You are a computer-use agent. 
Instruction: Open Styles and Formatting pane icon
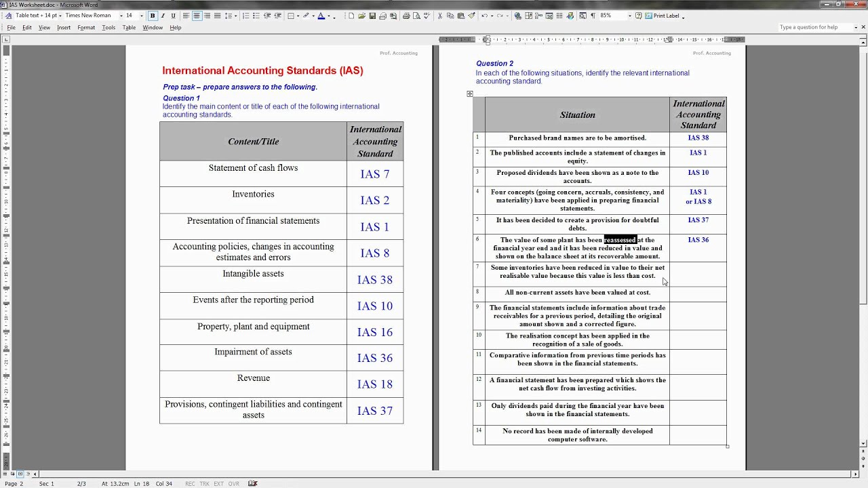tap(8, 16)
